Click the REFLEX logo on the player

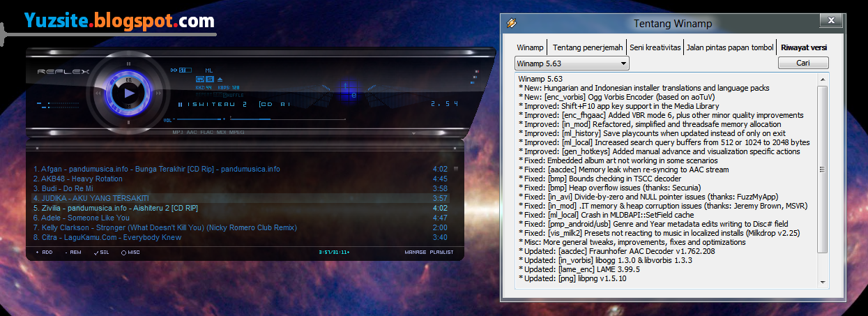tap(63, 72)
